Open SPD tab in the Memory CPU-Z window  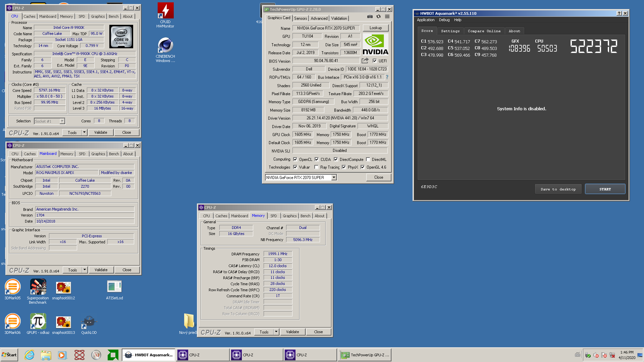(274, 216)
